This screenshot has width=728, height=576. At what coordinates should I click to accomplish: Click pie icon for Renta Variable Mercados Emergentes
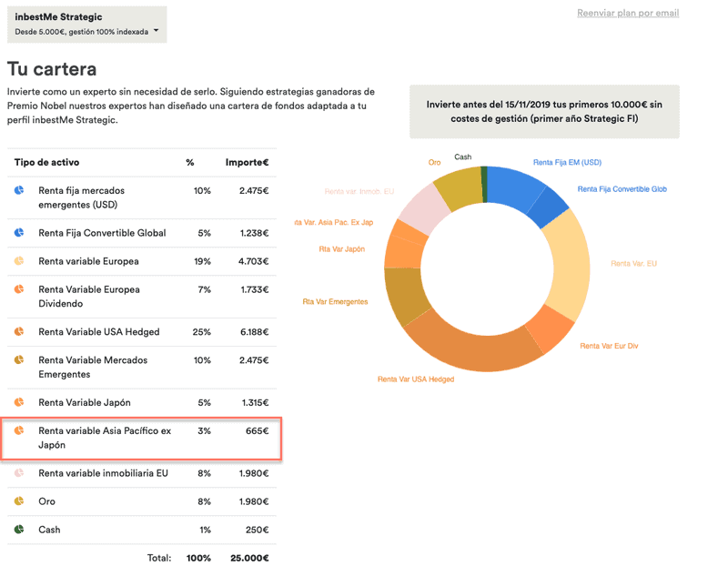[19, 359]
